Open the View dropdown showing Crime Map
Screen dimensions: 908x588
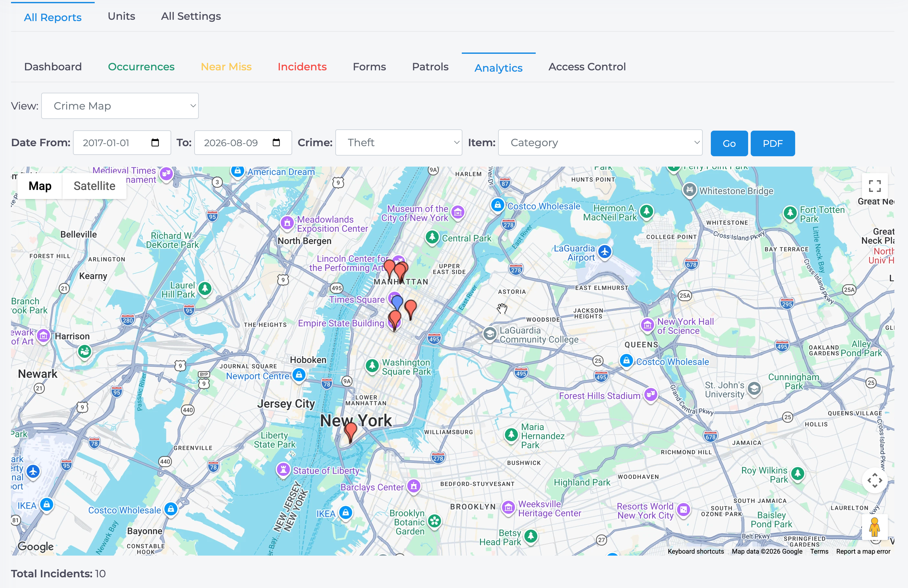click(120, 106)
